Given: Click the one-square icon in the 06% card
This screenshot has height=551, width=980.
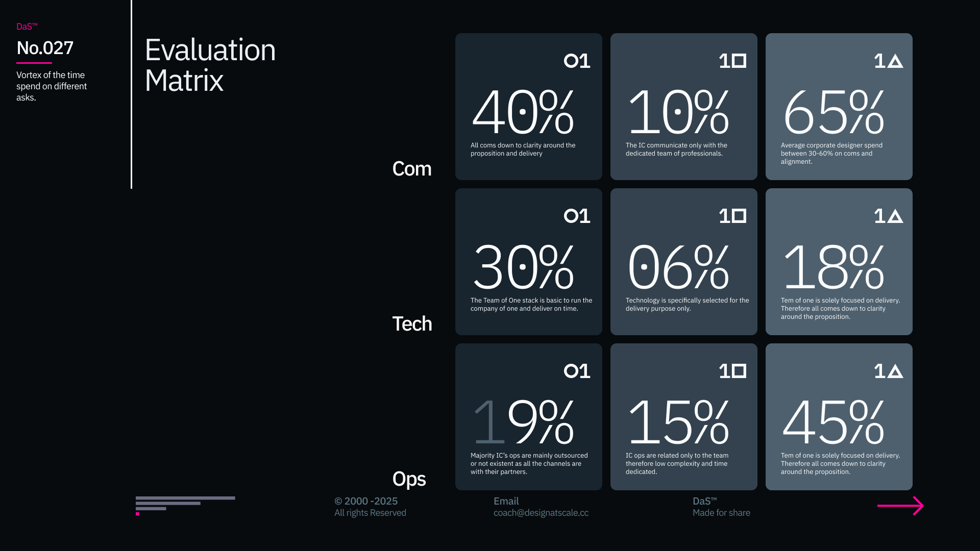Looking at the screenshot, I should (732, 216).
